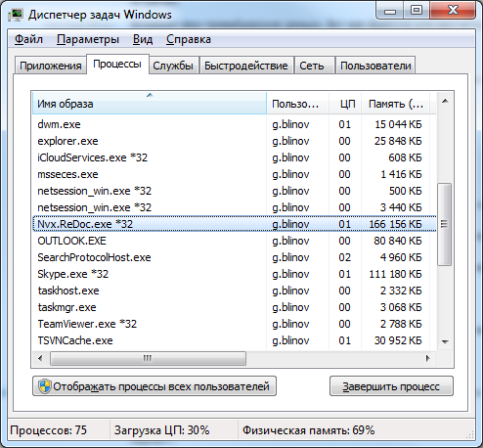The height and width of the screenshot is (448, 483).
Task: Open the Справка menu
Action: (189, 39)
